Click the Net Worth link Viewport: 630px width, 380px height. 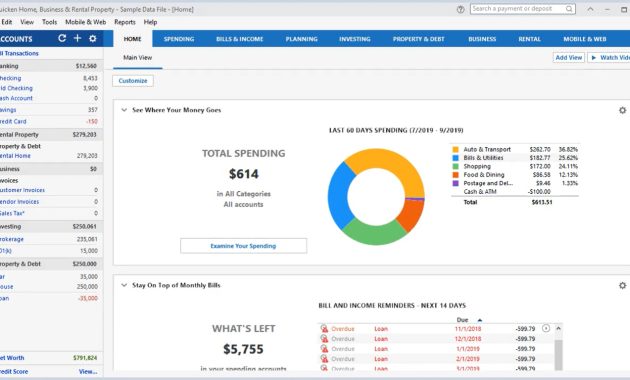(x=12, y=358)
